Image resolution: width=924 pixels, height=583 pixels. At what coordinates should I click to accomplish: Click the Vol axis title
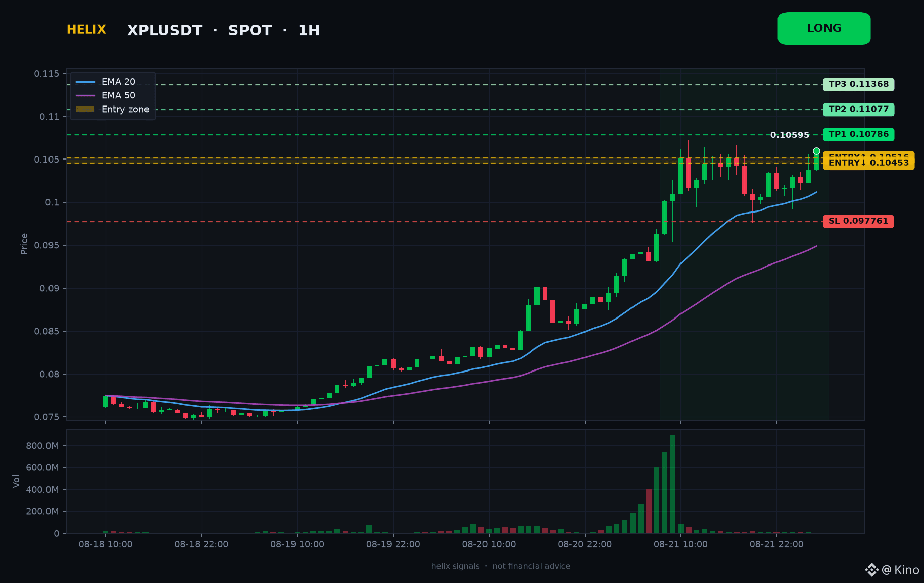(x=16, y=481)
